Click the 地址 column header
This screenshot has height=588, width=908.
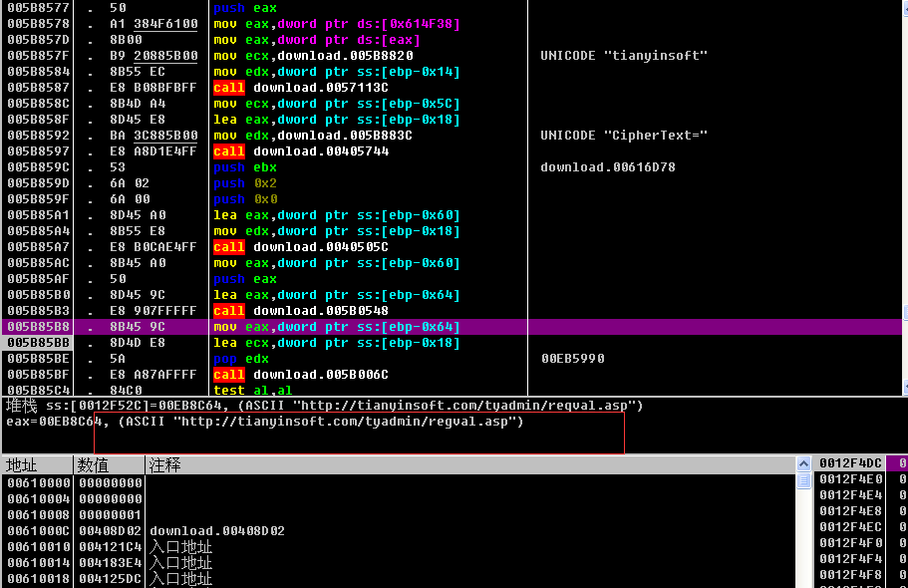click(x=38, y=465)
